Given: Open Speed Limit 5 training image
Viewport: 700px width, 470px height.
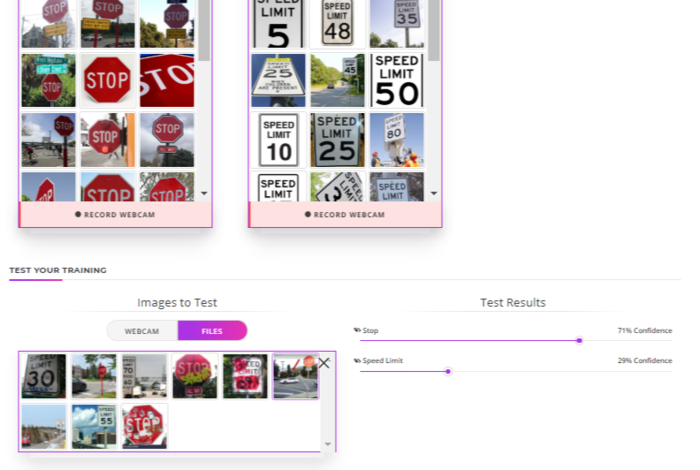Looking at the screenshot, I should pyautogui.click(x=278, y=24).
